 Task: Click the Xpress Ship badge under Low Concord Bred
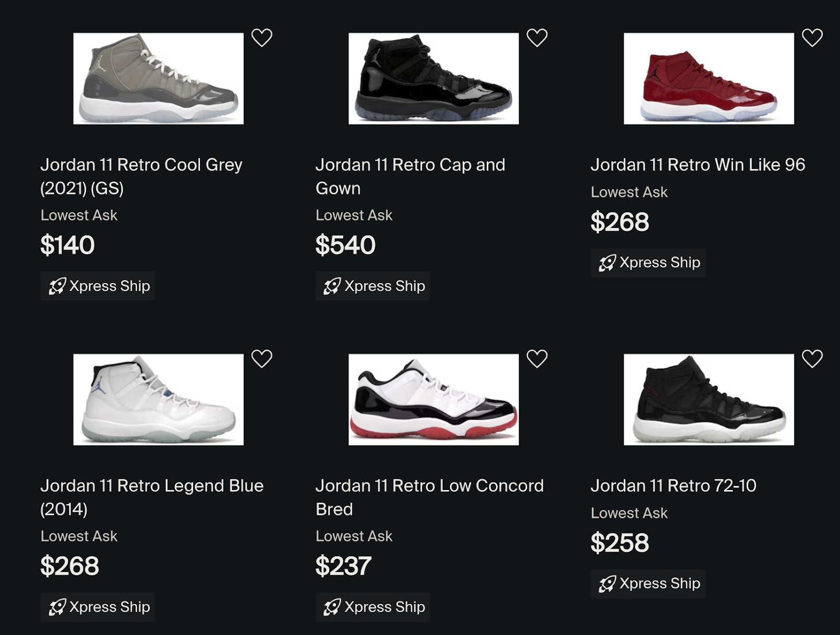click(373, 608)
